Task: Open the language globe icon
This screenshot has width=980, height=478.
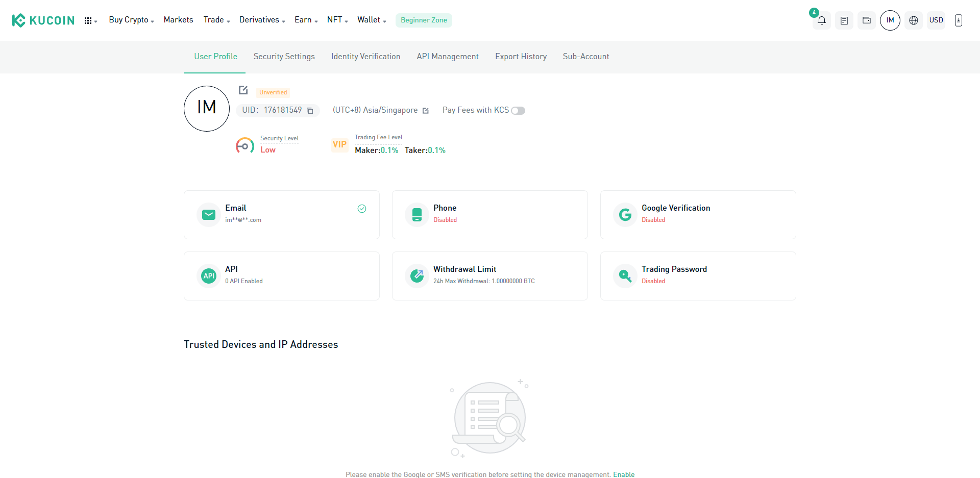Action: (914, 20)
